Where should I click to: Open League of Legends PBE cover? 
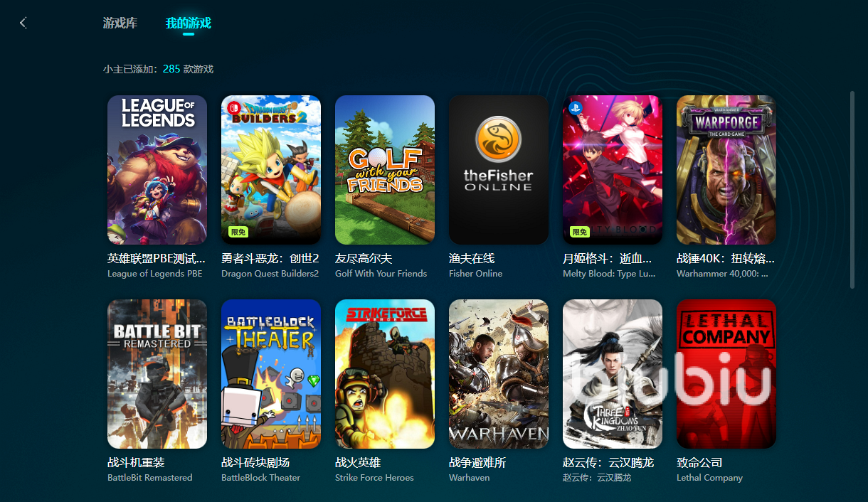tap(157, 170)
